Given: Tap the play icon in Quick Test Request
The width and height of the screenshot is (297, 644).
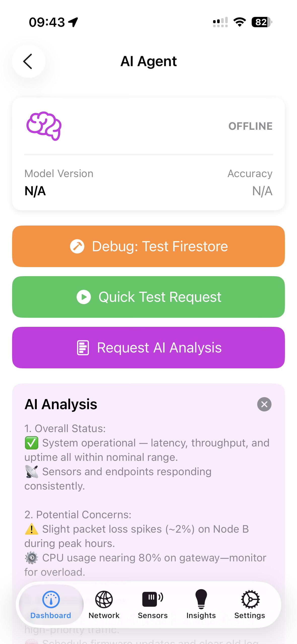Looking at the screenshot, I should pyautogui.click(x=84, y=297).
